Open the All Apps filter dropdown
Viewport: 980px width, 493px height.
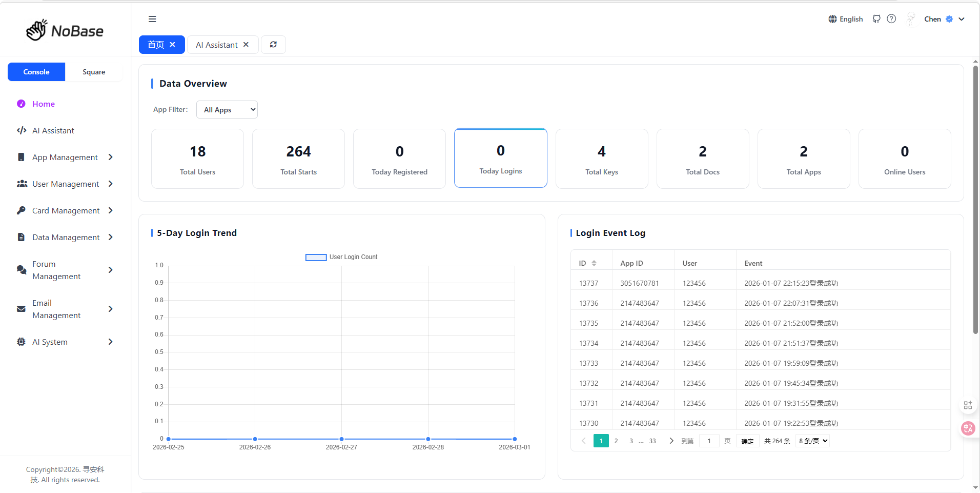click(227, 109)
